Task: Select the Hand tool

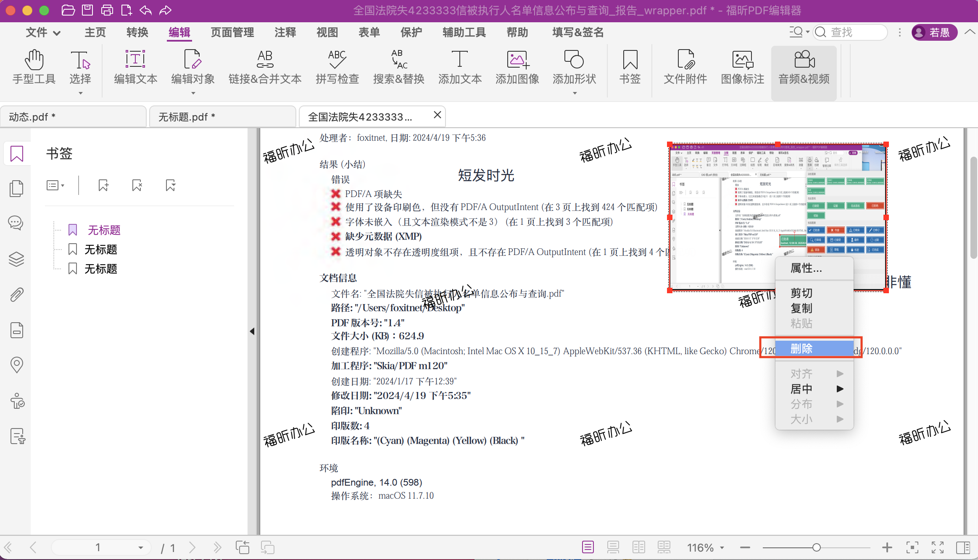Action: tap(34, 67)
